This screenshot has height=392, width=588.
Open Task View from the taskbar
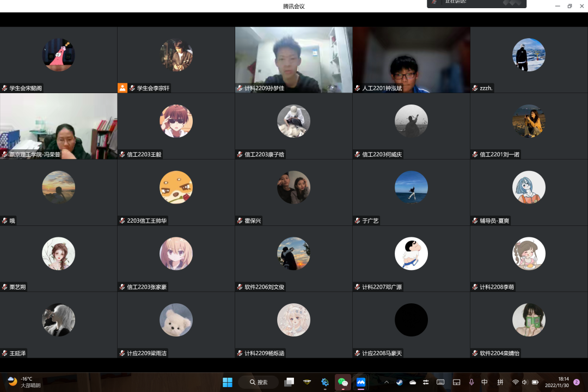point(289,382)
